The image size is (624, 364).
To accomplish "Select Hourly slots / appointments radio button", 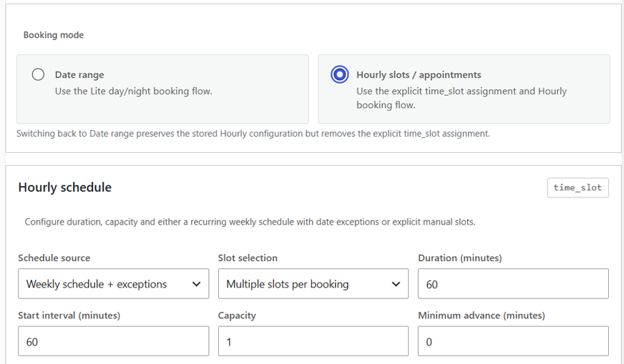I will pos(339,74).
